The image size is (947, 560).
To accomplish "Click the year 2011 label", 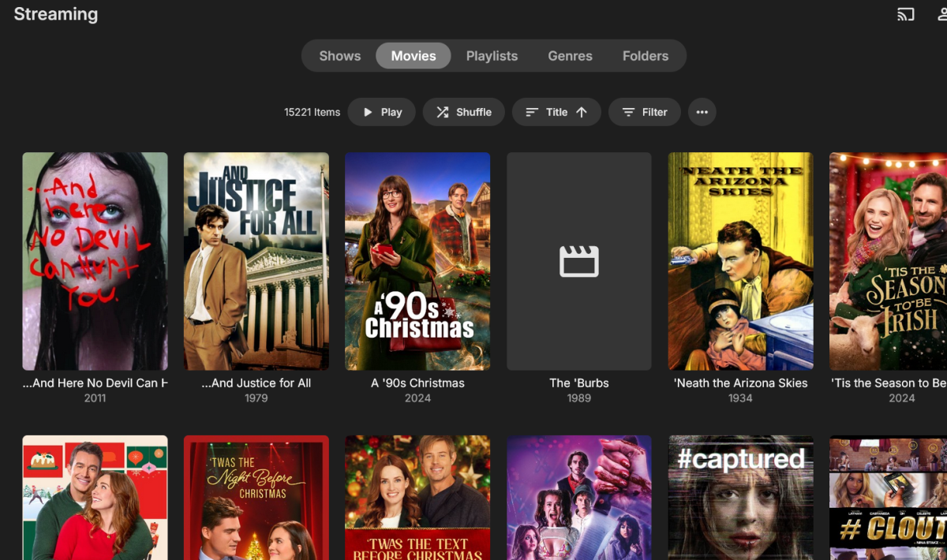I will click(95, 398).
